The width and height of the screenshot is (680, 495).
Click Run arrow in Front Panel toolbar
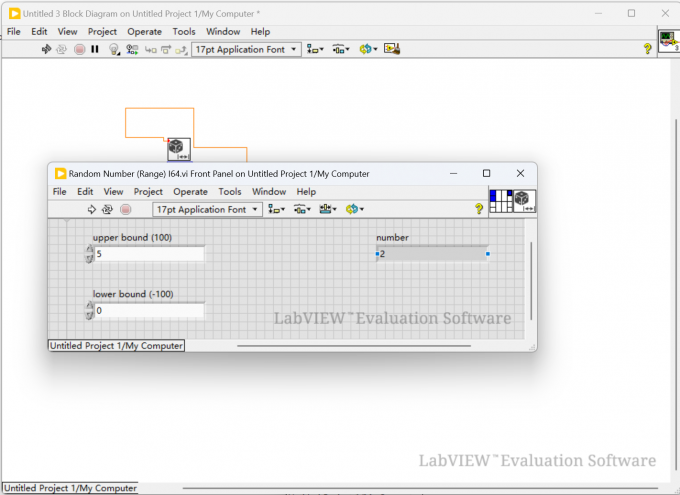(92, 210)
